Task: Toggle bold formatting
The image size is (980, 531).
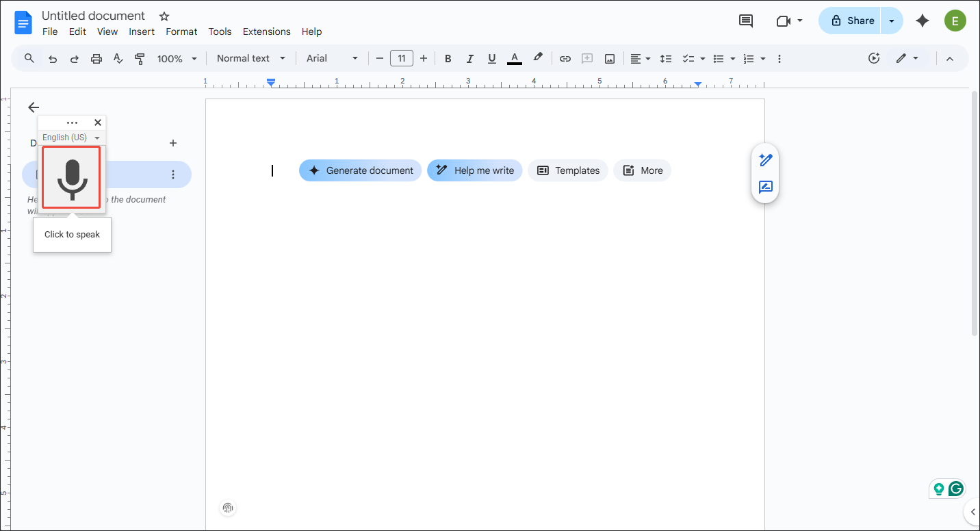Action: click(448, 58)
